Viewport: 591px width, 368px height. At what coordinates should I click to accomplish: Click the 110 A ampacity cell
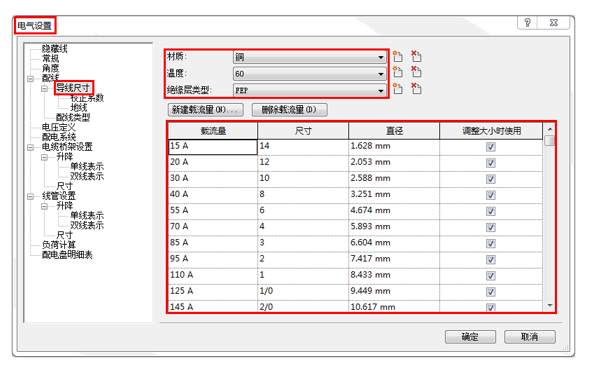[213, 276]
